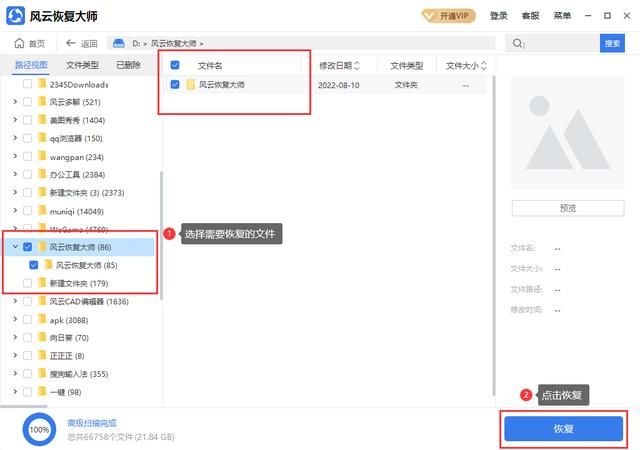Click folder icon in file list row 风云恢复大师
This screenshot has height=450, width=640.
click(191, 85)
